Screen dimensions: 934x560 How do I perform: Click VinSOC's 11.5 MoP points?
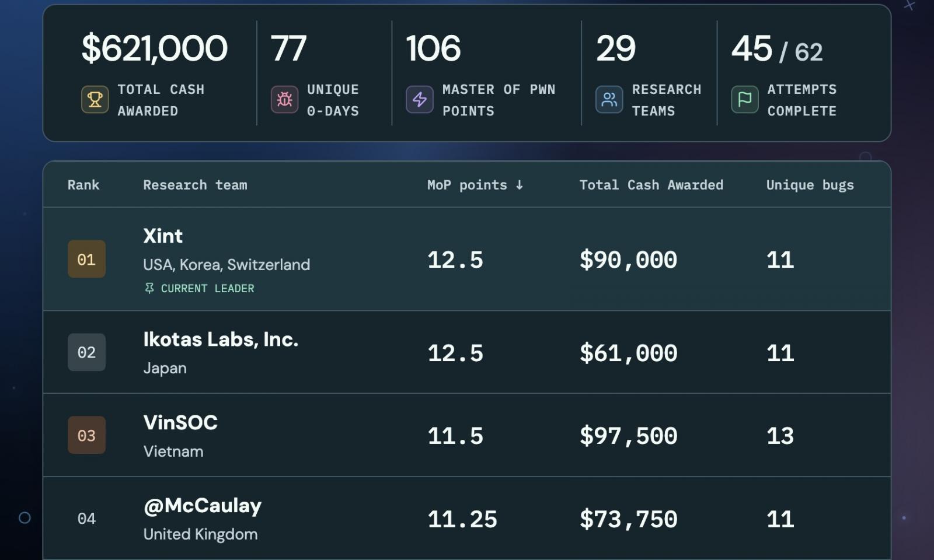tap(455, 436)
